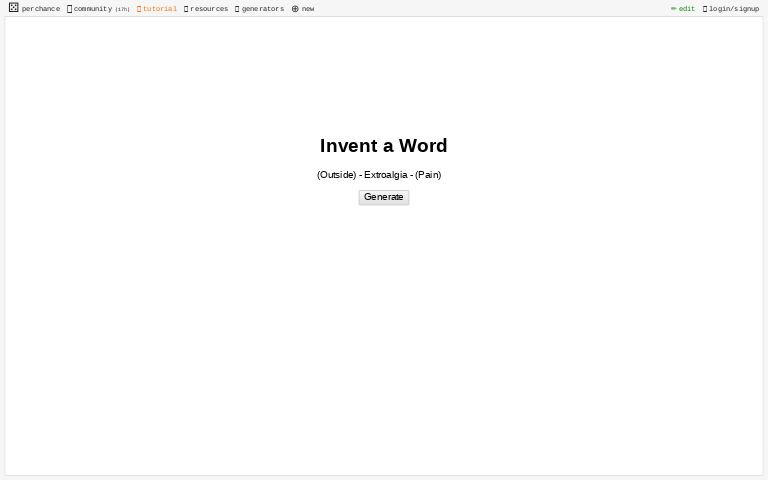Viewport: 768px width, 480px height.
Task: Click the resources icon in navbar
Action: pos(186,9)
